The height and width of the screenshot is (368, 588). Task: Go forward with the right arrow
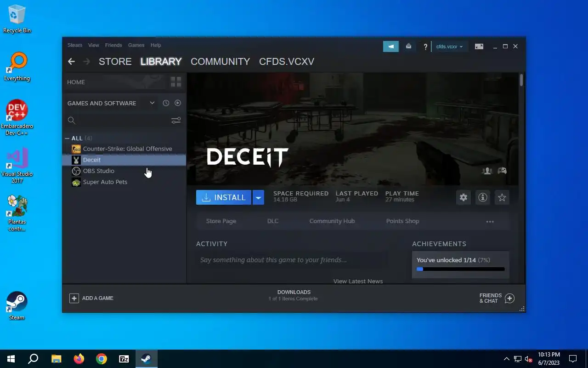(86, 61)
